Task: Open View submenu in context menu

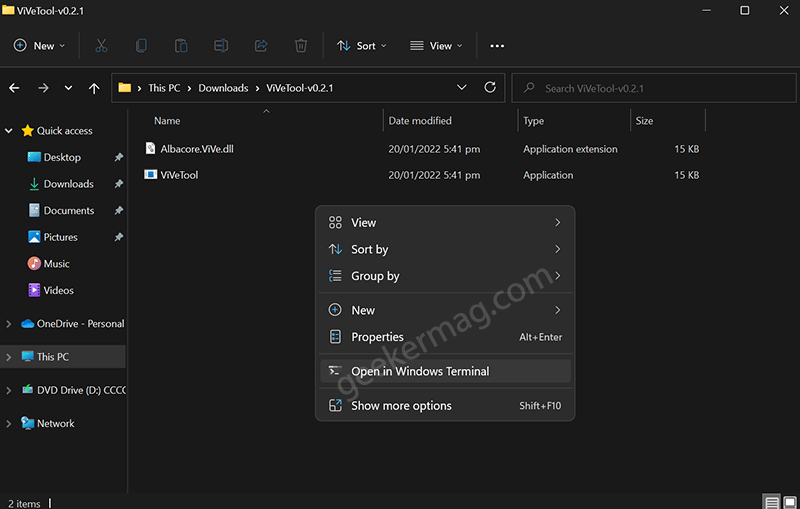Action: point(445,222)
